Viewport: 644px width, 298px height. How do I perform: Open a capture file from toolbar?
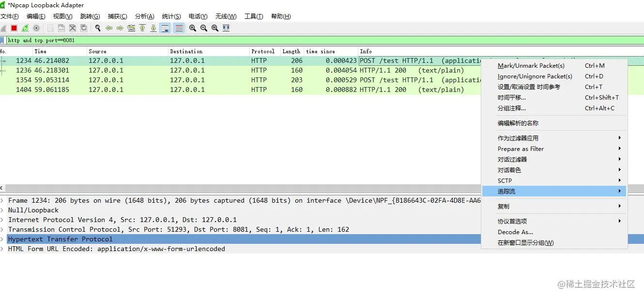point(50,28)
